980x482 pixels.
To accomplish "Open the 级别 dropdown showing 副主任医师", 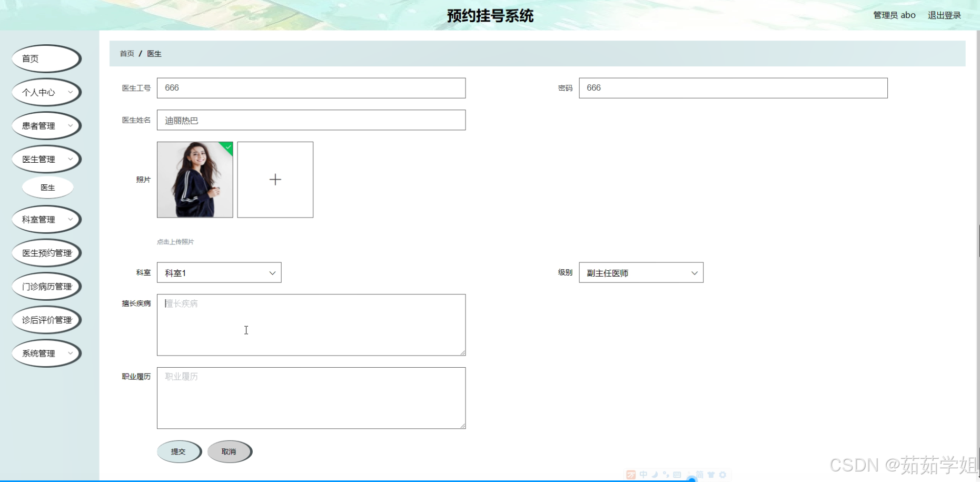I will (x=641, y=273).
